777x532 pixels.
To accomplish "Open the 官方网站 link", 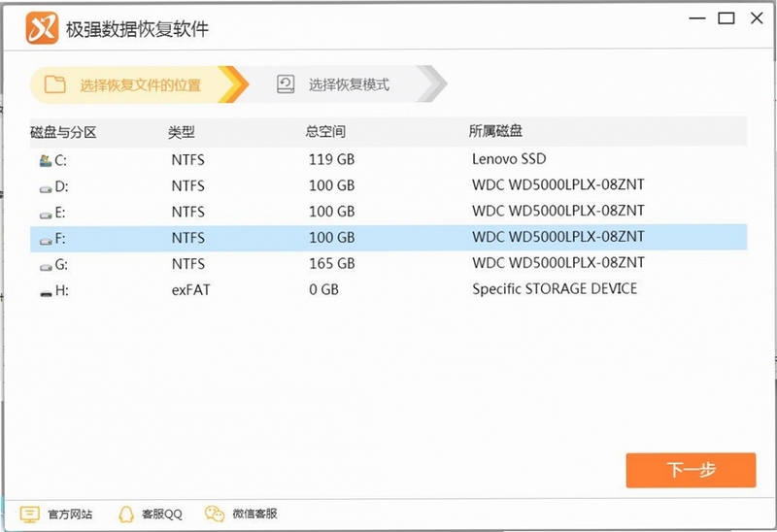I will click(70, 515).
